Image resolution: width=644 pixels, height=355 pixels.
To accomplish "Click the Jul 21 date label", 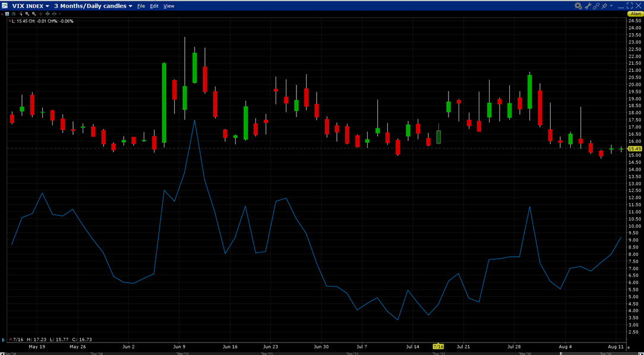I will click(x=464, y=347).
